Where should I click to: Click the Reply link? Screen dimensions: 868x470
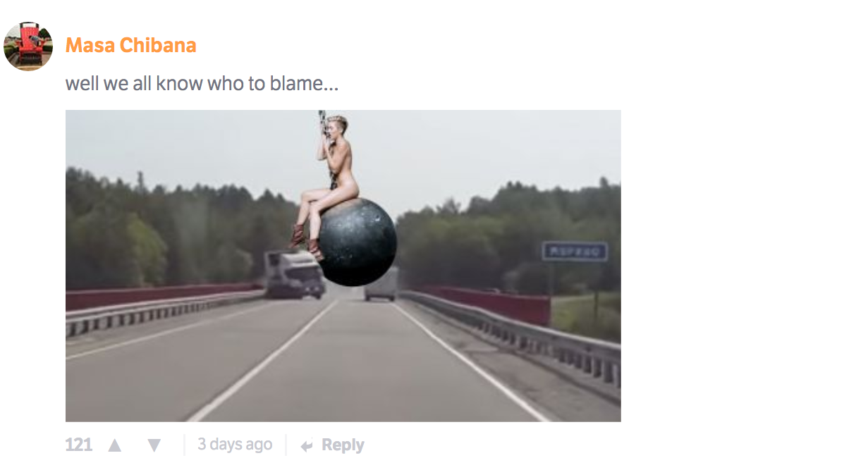tap(343, 445)
